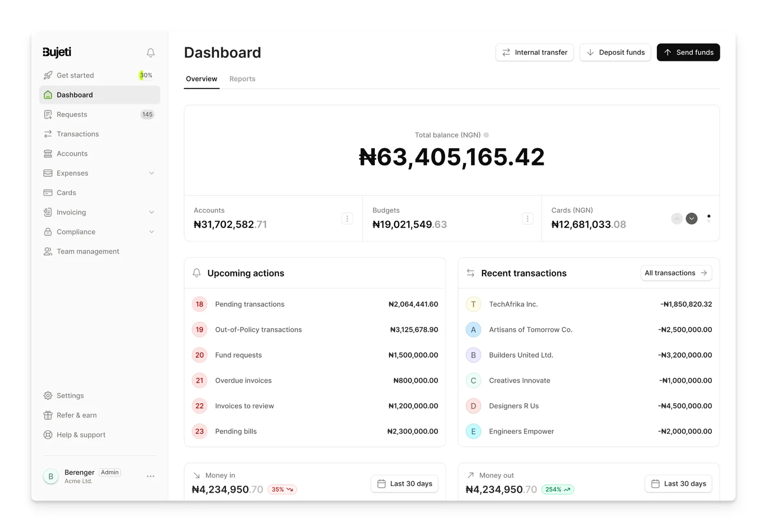767x532 pixels.
Task: Click Designers R Us avatar D
Action: point(473,406)
